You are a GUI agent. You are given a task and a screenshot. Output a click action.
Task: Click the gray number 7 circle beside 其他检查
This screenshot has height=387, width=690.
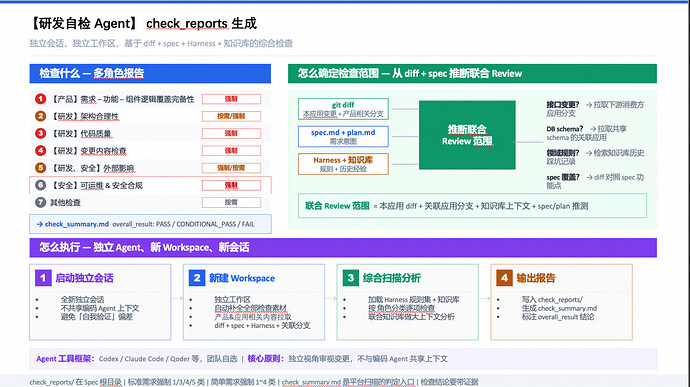point(40,203)
